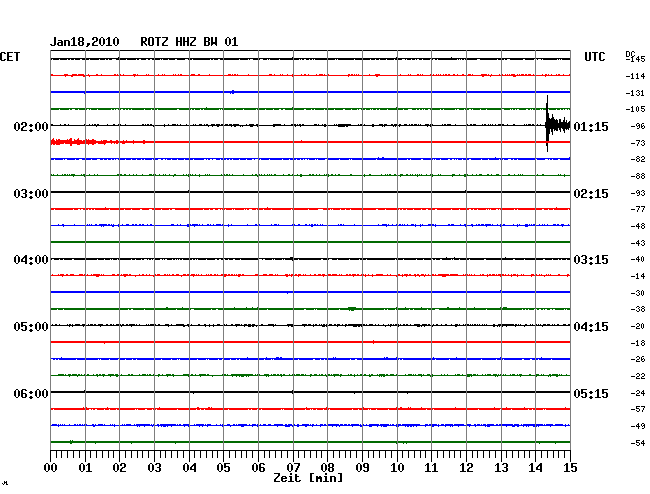Click the DC offset value -77
Screen dimensions: 650x494
(x=638, y=210)
